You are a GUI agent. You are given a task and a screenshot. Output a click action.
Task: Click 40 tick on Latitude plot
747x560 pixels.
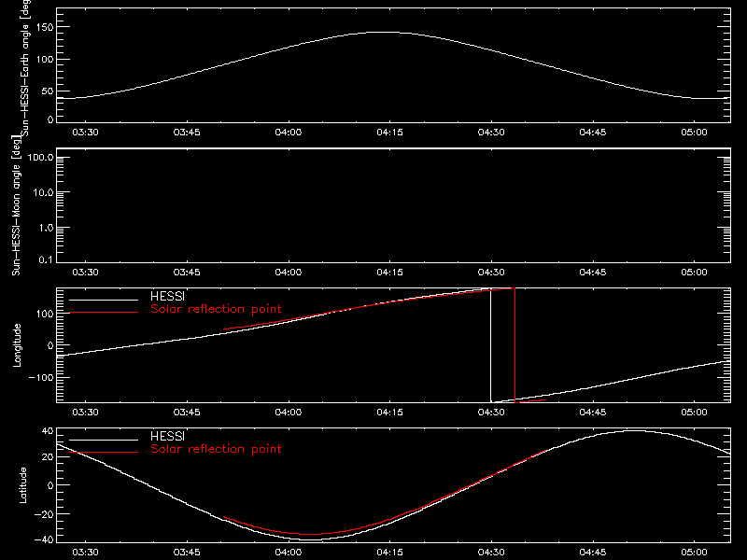[x=48, y=431]
